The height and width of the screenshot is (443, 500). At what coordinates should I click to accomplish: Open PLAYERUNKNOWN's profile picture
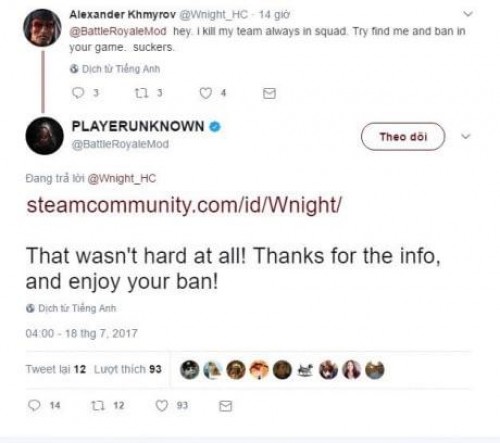(x=44, y=136)
